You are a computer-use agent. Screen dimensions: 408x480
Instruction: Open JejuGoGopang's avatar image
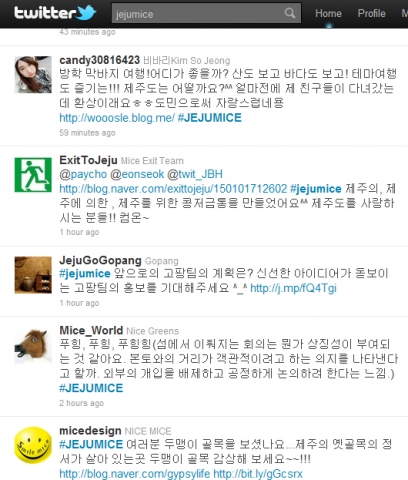click(x=33, y=275)
